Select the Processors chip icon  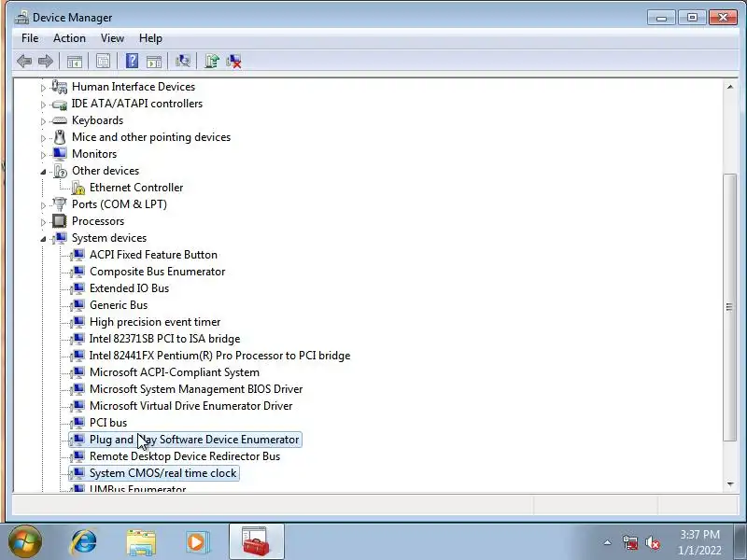(60, 221)
